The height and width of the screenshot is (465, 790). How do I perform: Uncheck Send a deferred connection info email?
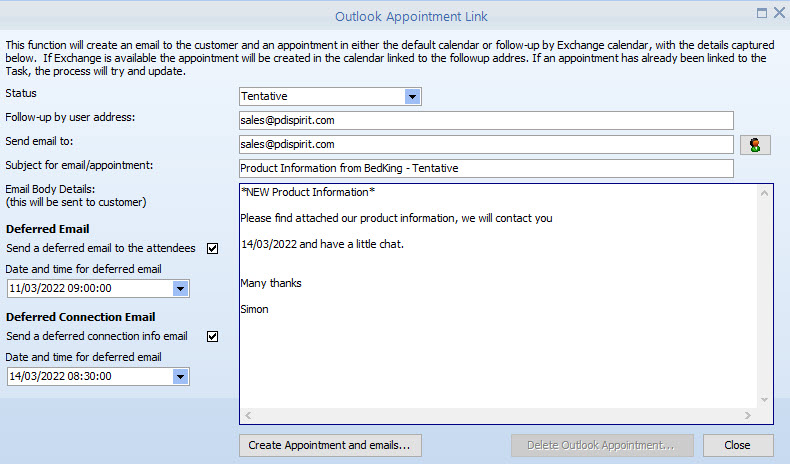tap(213, 337)
